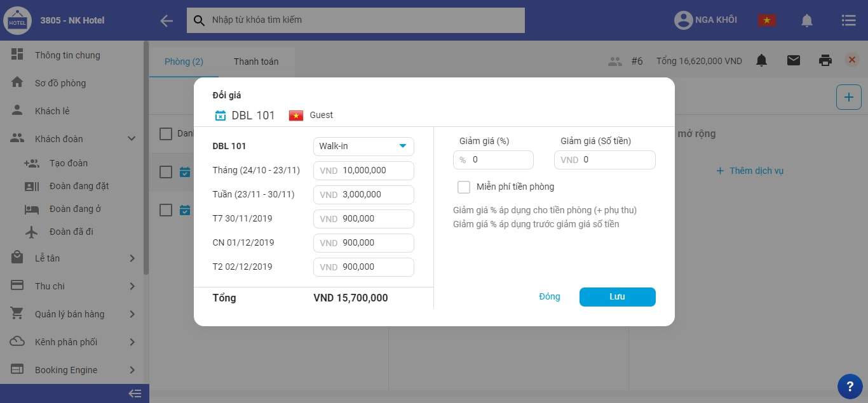Open the Walk-in rate dropdown
This screenshot has height=403, width=868.
click(x=363, y=147)
